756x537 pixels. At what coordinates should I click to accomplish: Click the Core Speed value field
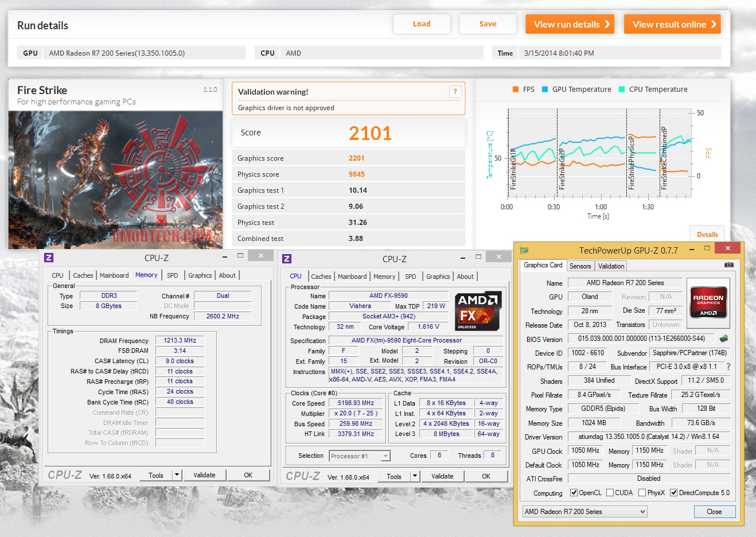[356, 403]
